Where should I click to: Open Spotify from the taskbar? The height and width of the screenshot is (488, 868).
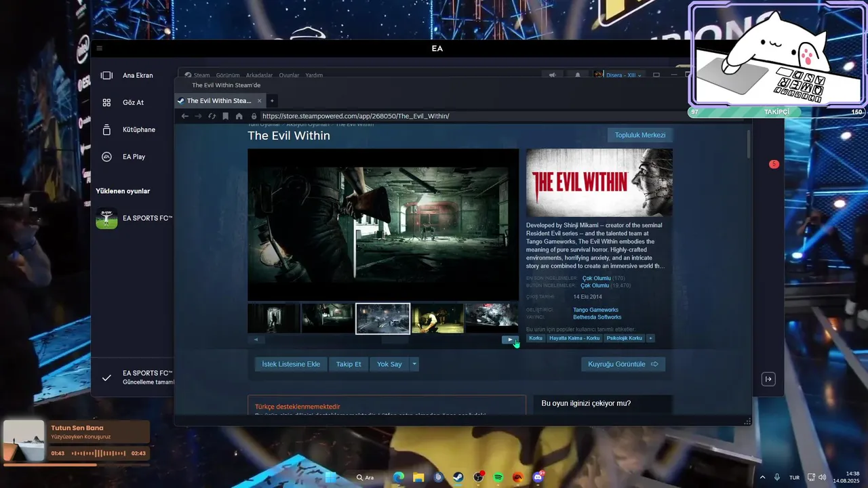click(x=498, y=477)
